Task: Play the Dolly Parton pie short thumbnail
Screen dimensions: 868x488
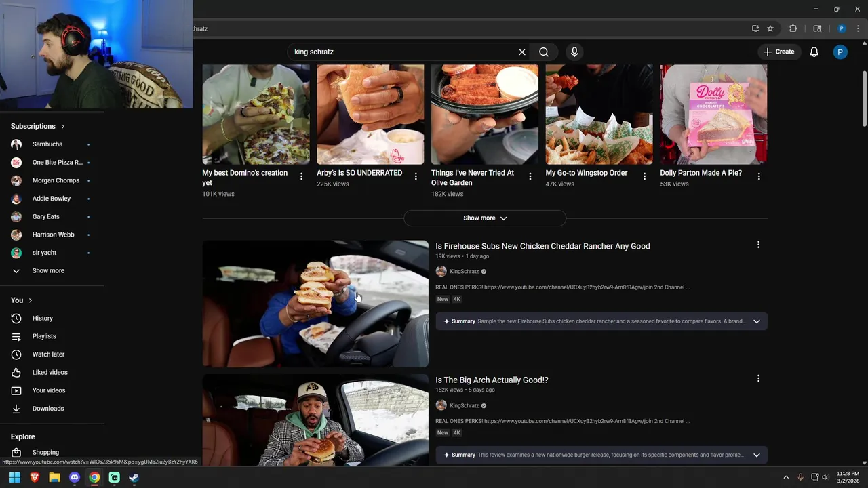Action: tap(713, 115)
